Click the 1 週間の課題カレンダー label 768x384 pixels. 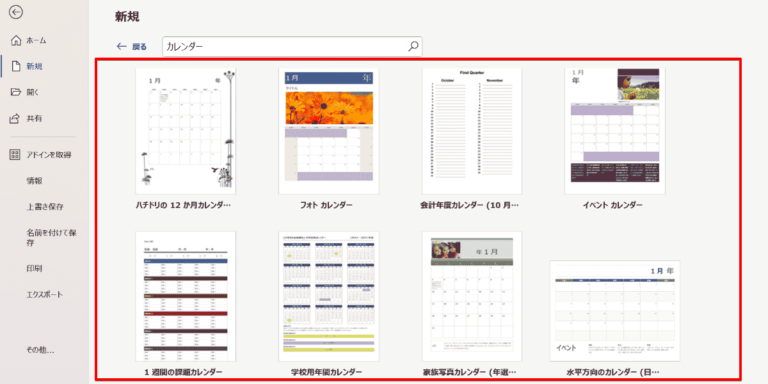pos(184,372)
